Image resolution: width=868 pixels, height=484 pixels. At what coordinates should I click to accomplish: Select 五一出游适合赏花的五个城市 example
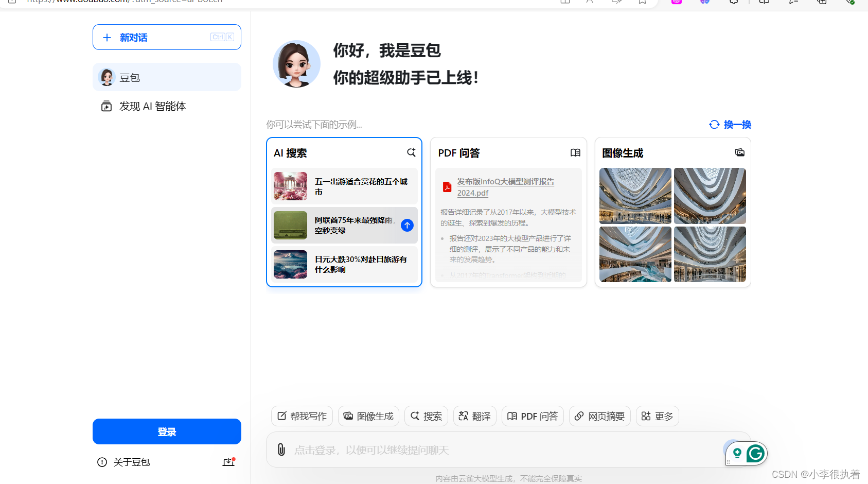344,186
